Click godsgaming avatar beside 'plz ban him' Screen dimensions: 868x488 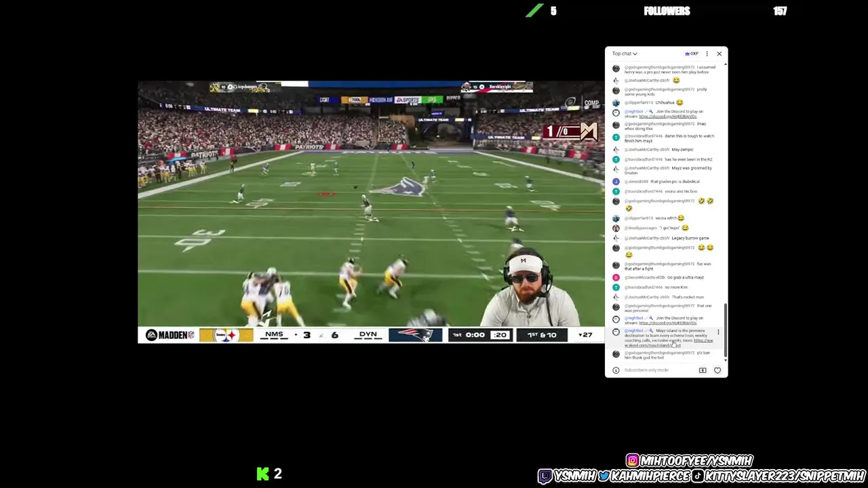[x=616, y=354]
